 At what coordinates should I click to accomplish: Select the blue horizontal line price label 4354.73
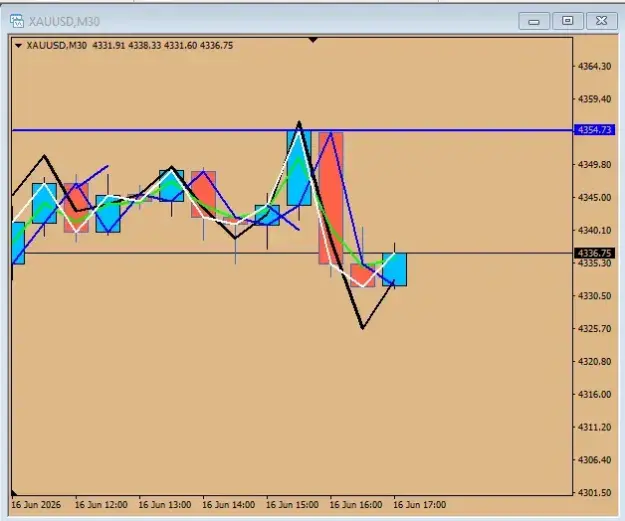594,130
